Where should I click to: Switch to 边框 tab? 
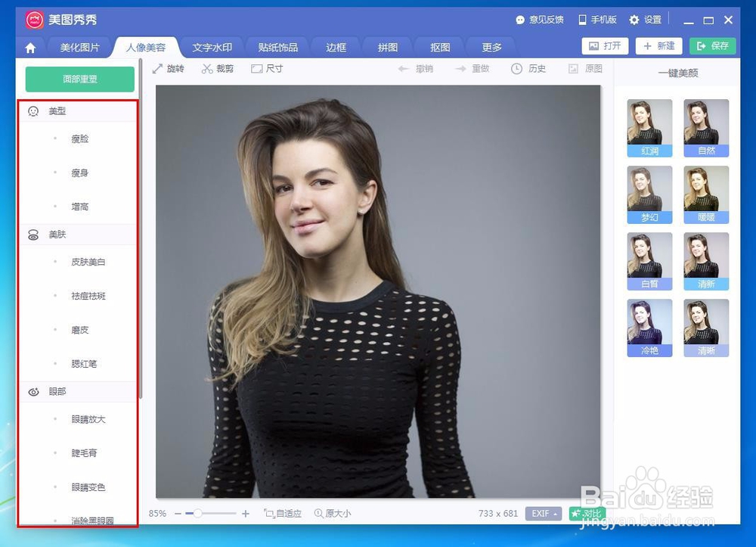point(336,48)
